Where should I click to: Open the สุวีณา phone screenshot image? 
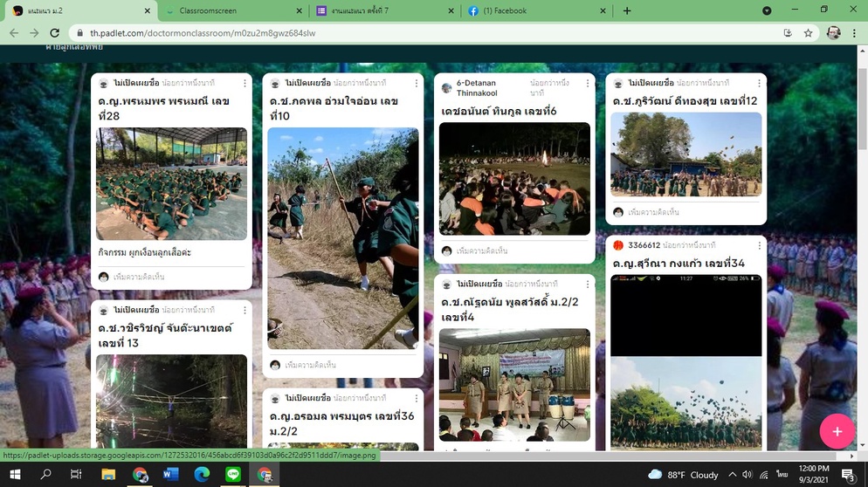click(x=685, y=362)
